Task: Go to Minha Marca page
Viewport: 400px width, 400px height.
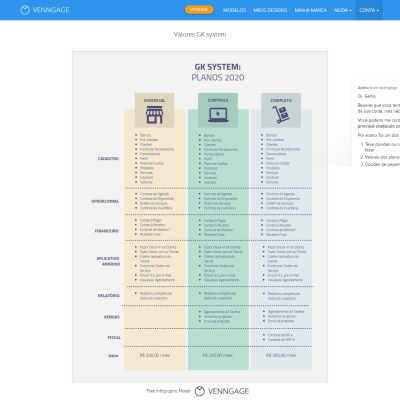Action: pyautogui.click(x=311, y=10)
